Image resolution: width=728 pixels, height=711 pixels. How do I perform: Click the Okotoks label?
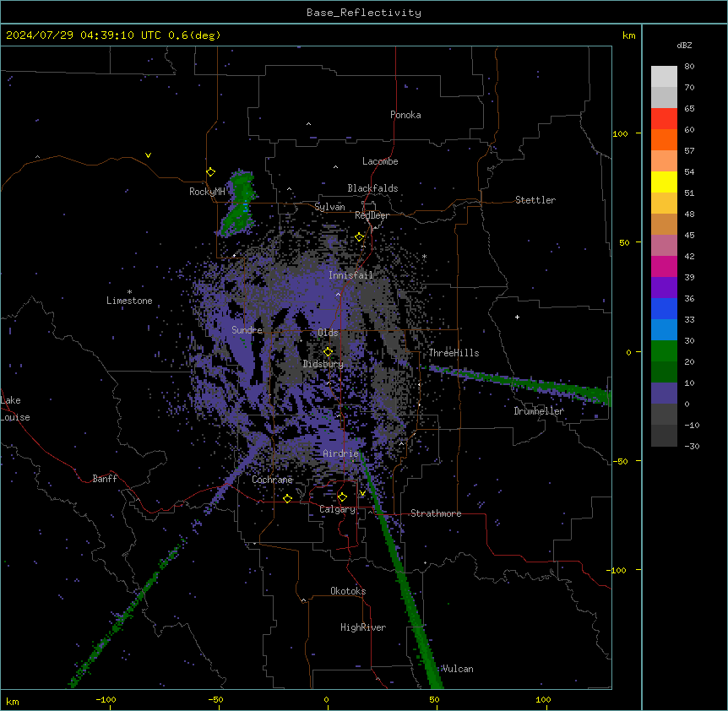[348, 591]
